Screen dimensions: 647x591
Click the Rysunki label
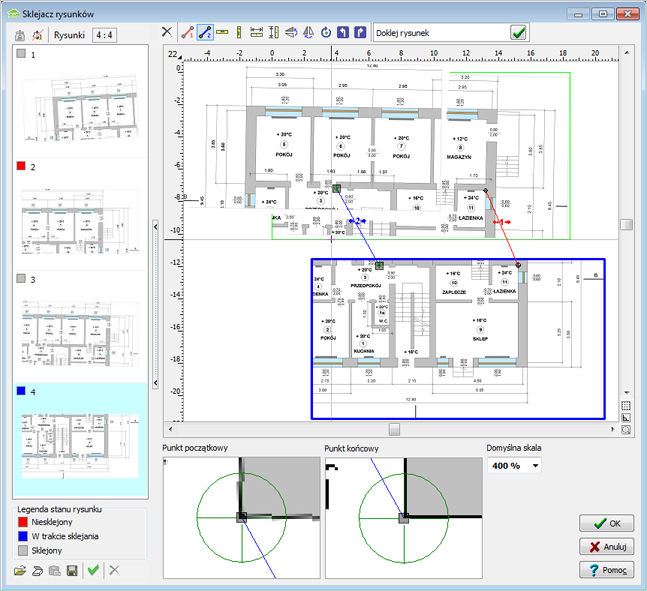(x=69, y=35)
